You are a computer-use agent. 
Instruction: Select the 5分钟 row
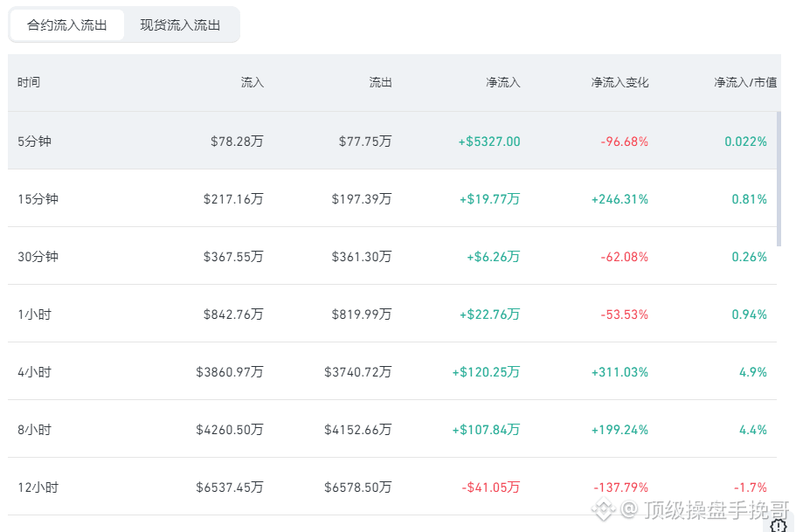click(x=392, y=141)
